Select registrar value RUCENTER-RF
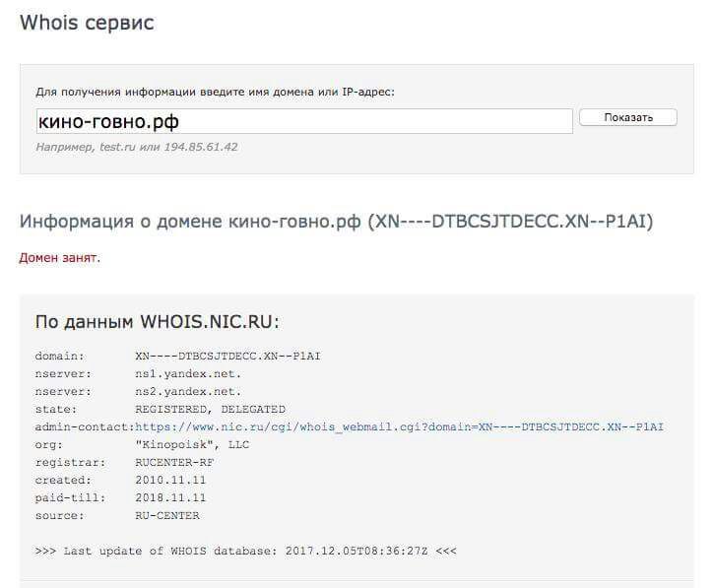The image size is (713, 588). point(174,463)
